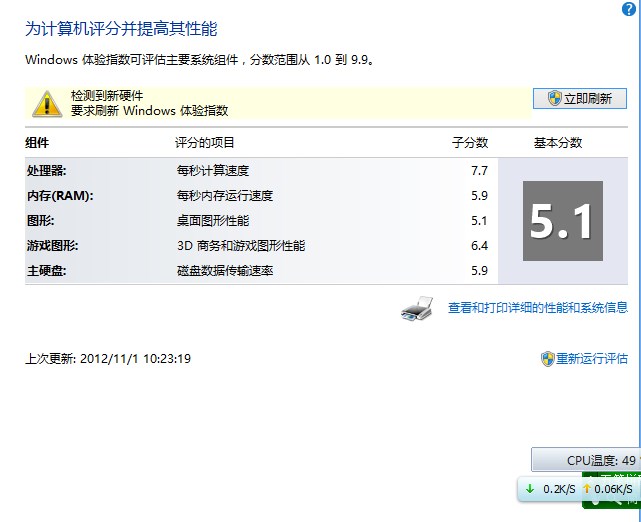Click the 3D 商务和游戏图形性能 text
Screen dimensions: 641x522
click(241, 246)
